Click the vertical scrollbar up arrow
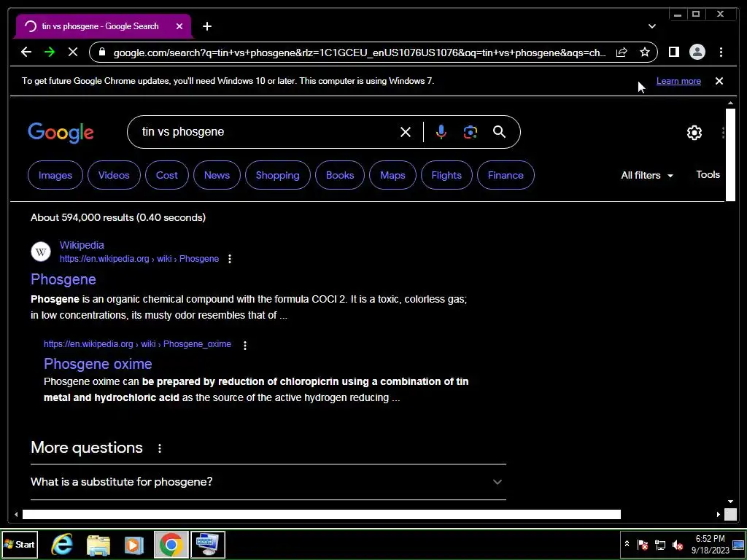The width and height of the screenshot is (747, 560). coord(730,104)
